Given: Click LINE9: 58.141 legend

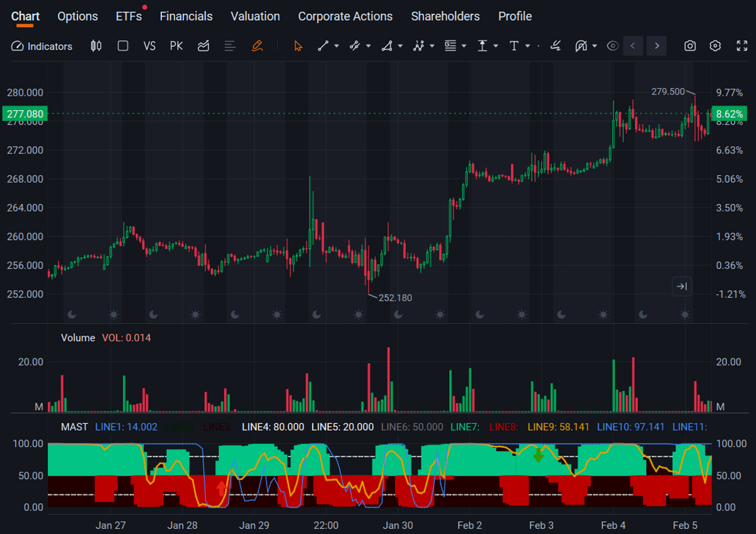Looking at the screenshot, I should tap(558, 427).
